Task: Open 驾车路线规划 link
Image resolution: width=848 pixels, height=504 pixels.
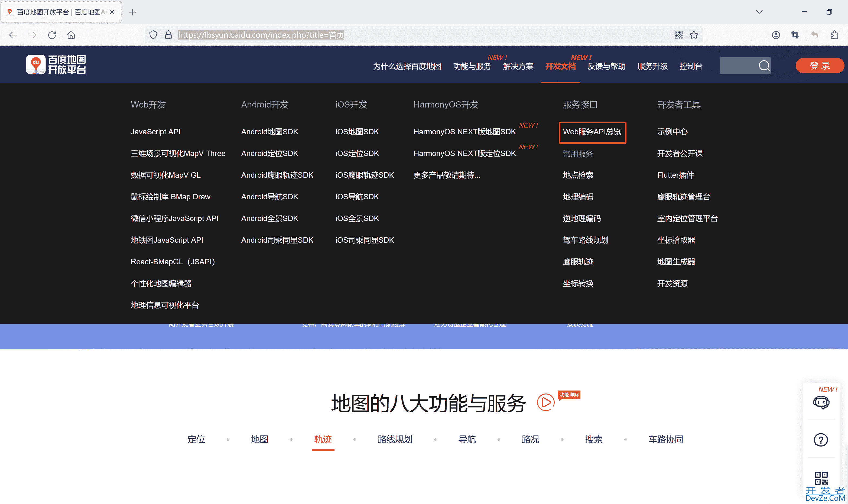Action: coord(586,240)
